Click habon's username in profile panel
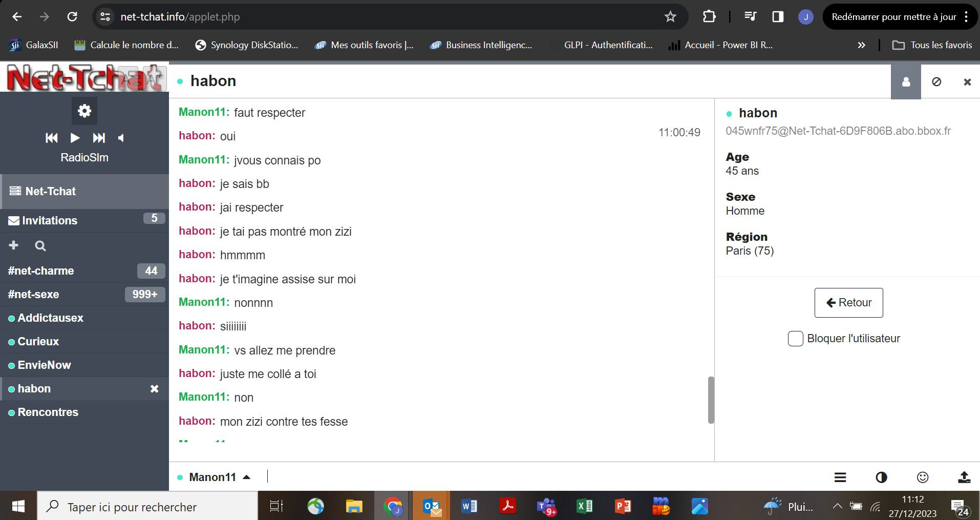Viewport: 980px width, 520px height. 758,113
